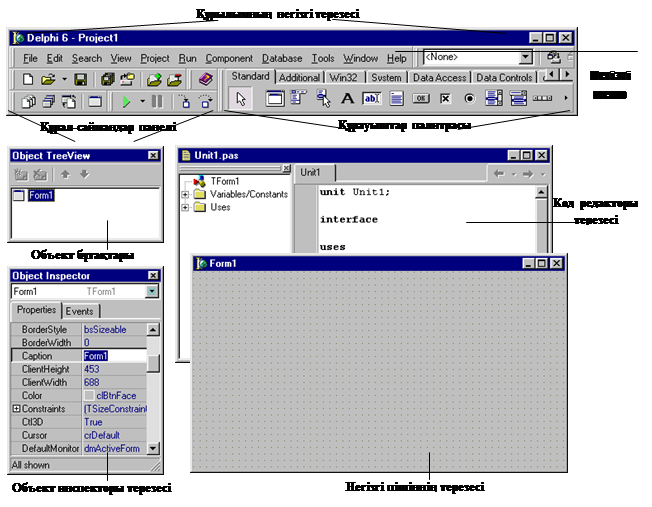Click the Trace Into debug icon

tap(185, 101)
